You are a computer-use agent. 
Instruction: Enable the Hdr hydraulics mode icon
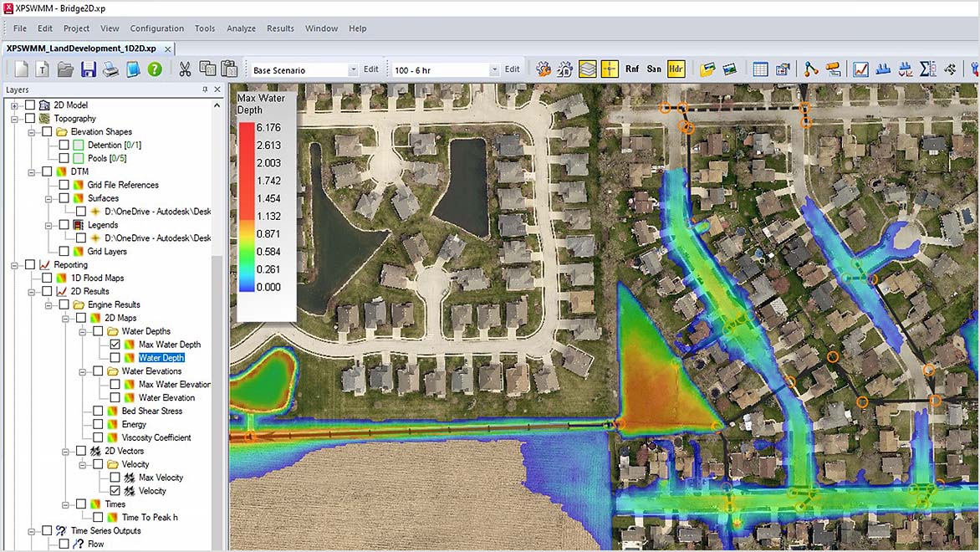[676, 69]
